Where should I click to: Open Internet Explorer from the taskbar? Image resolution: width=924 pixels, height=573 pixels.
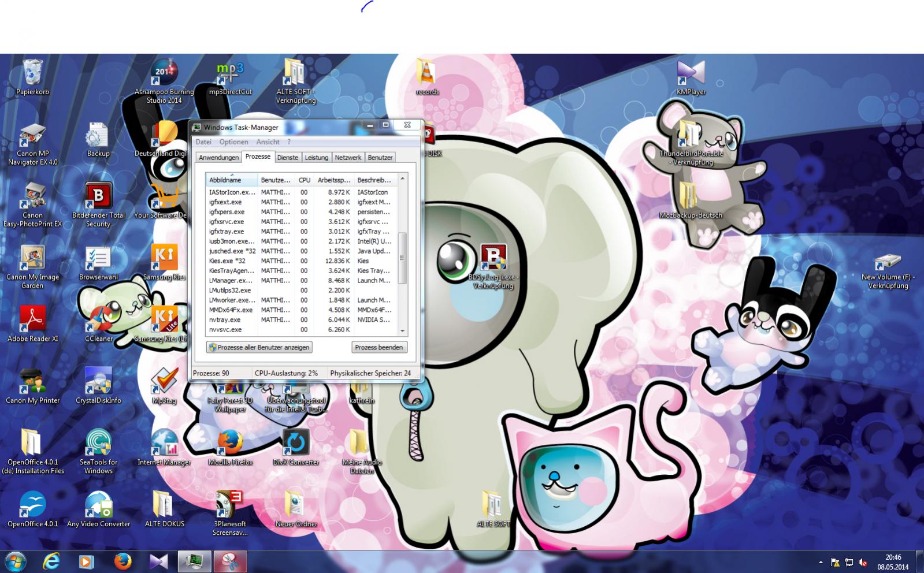(x=51, y=561)
